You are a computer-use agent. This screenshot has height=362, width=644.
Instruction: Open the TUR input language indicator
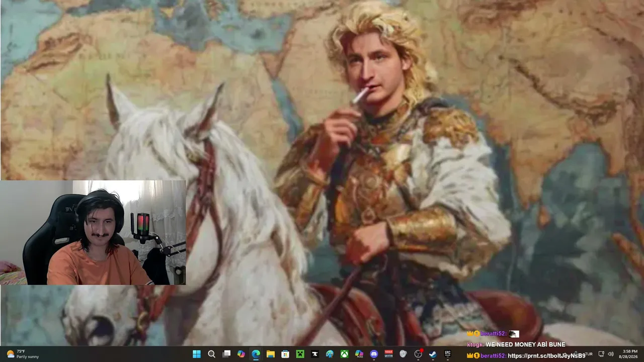588,354
